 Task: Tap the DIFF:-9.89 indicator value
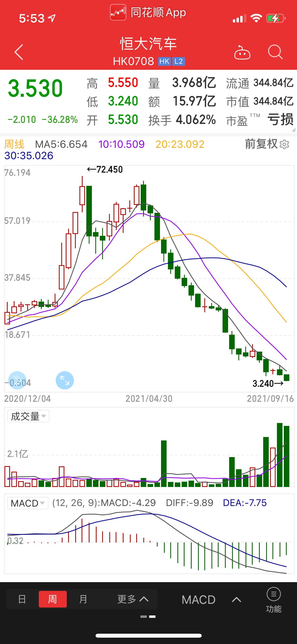(190, 503)
